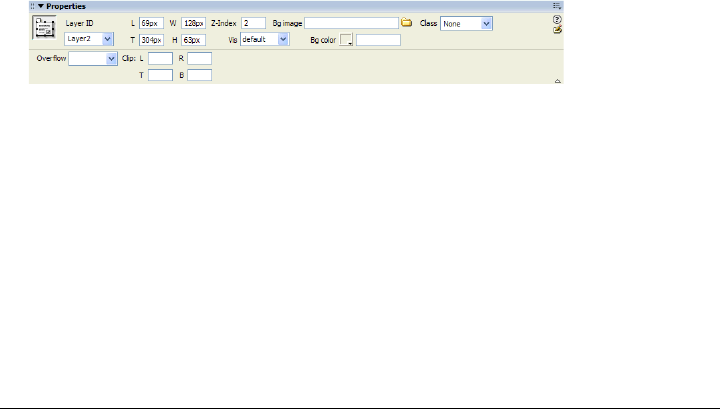
Task: Open the Bg color swatch picker
Action: click(346, 40)
